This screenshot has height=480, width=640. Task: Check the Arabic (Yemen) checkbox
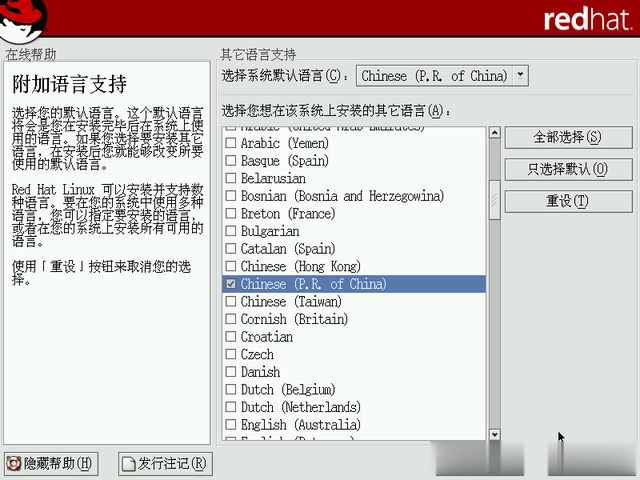tap(231, 143)
